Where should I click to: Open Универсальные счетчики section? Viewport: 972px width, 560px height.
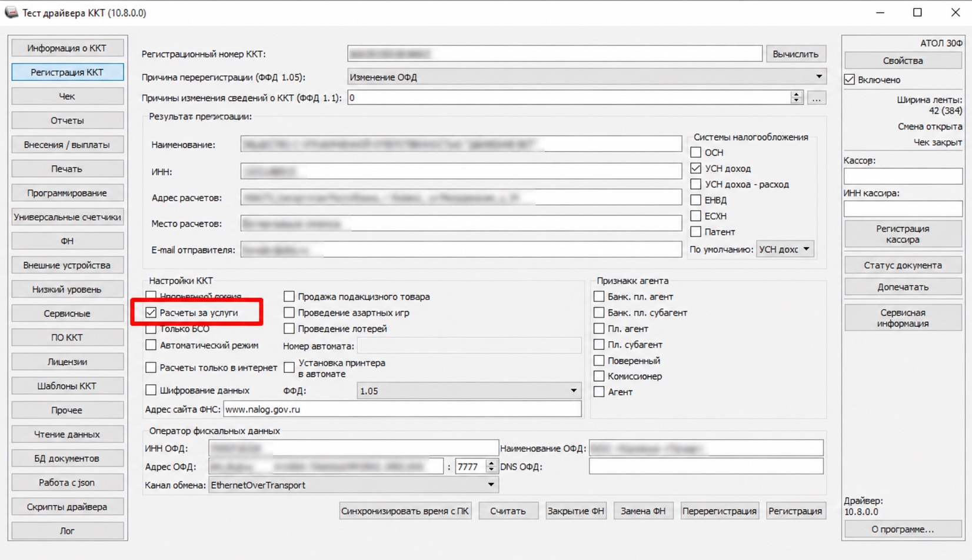click(x=67, y=217)
